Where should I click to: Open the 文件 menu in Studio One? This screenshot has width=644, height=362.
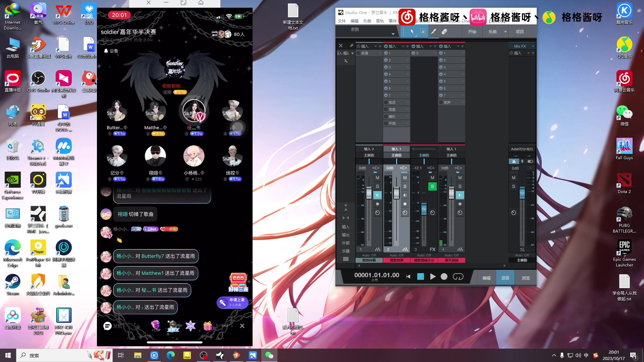[x=342, y=21]
